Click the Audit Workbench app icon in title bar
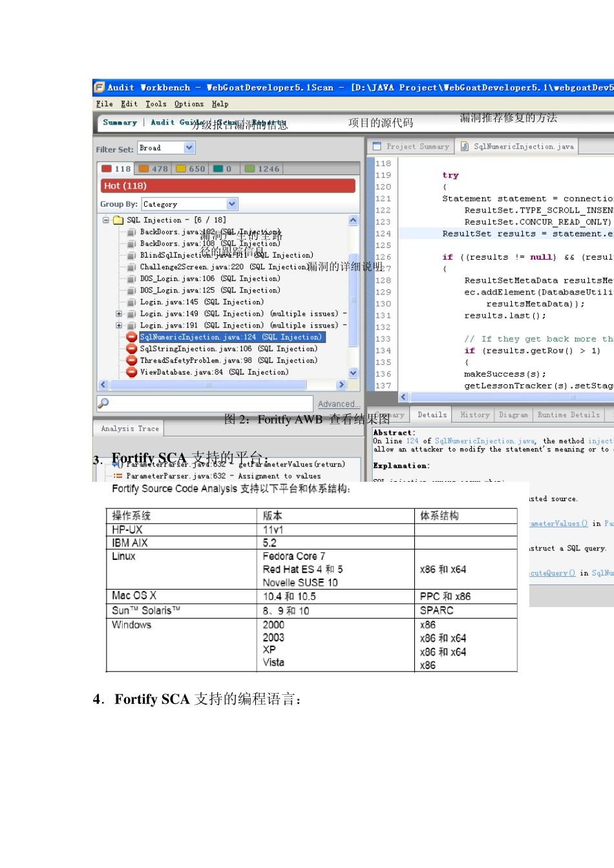The width and height of the screenshot is (614, 868). (99, 87)
